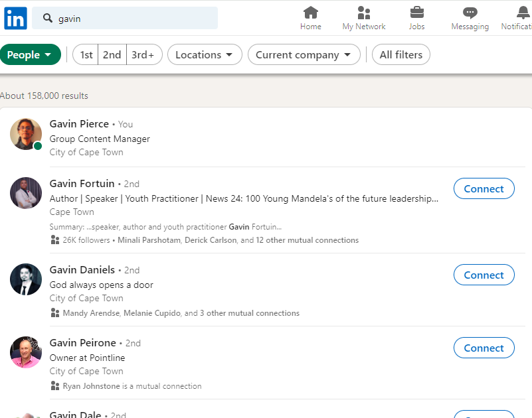Click 'God always opens a door' headline
This screenshot has width=532, height=418.
coord(102,285)
